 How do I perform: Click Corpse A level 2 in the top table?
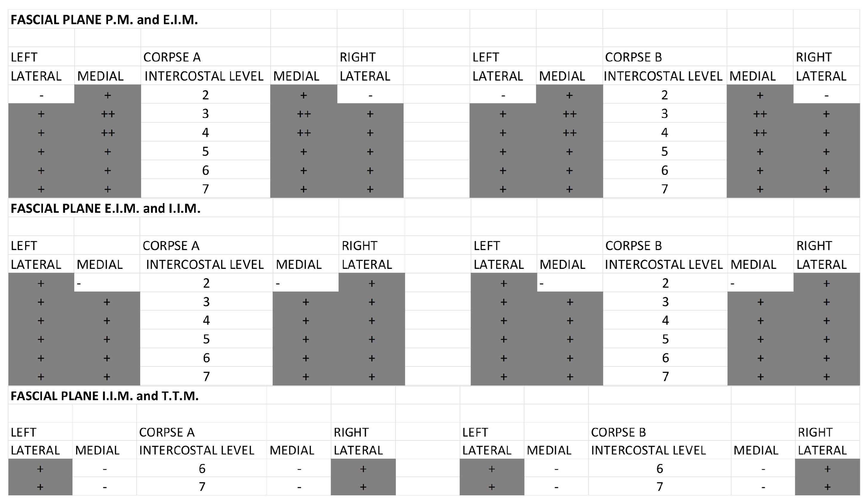click(205, 95)
